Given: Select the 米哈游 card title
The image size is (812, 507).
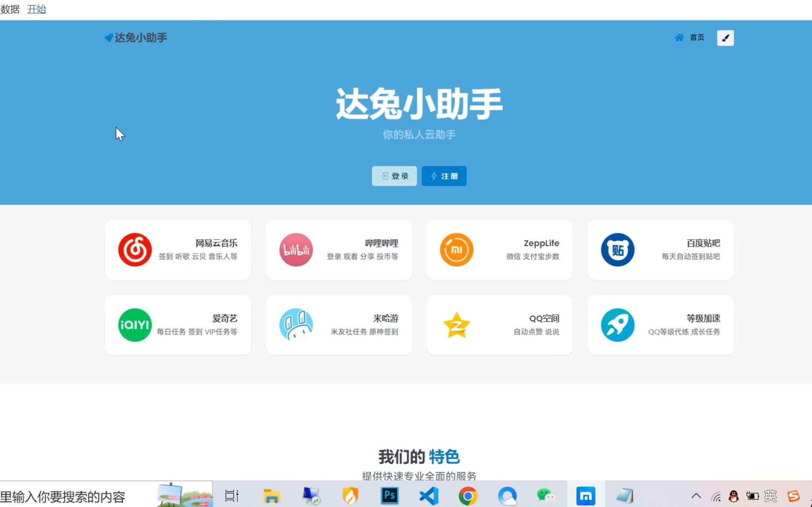Looking at the screenshot, I should (x=386, y=318).
